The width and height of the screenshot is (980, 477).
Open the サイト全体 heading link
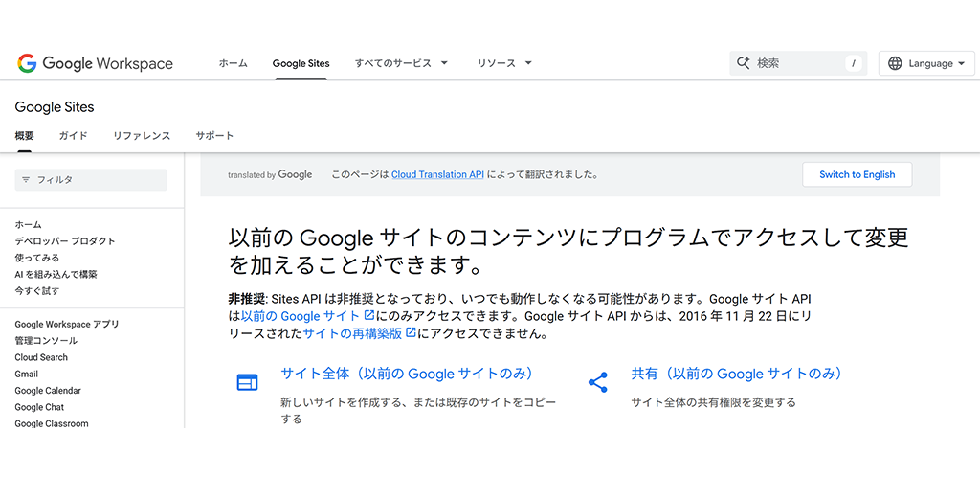[406, 374]
